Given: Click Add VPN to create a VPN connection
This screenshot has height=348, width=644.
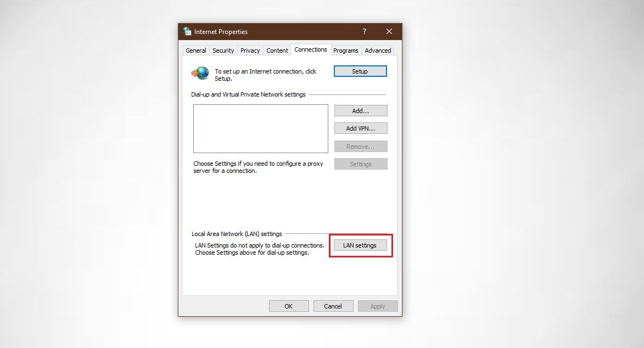Looking at the screenshot, I should pyautogui.click(x=360, y=128).
